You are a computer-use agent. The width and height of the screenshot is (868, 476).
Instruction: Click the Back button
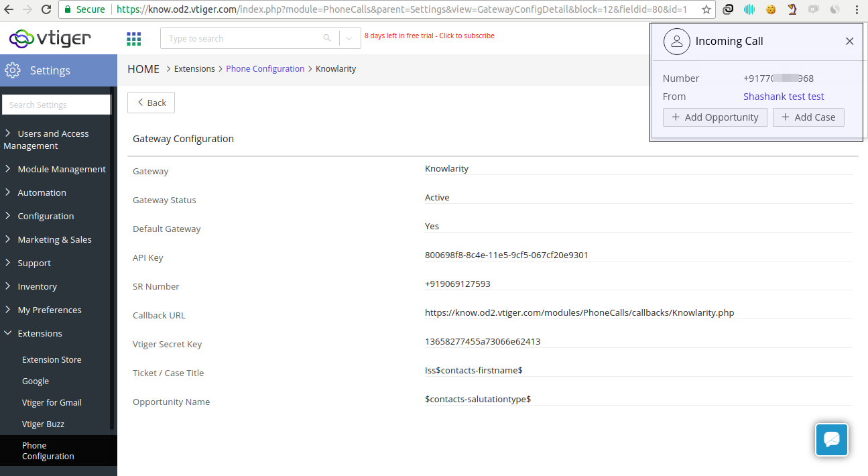pos(151,103)
